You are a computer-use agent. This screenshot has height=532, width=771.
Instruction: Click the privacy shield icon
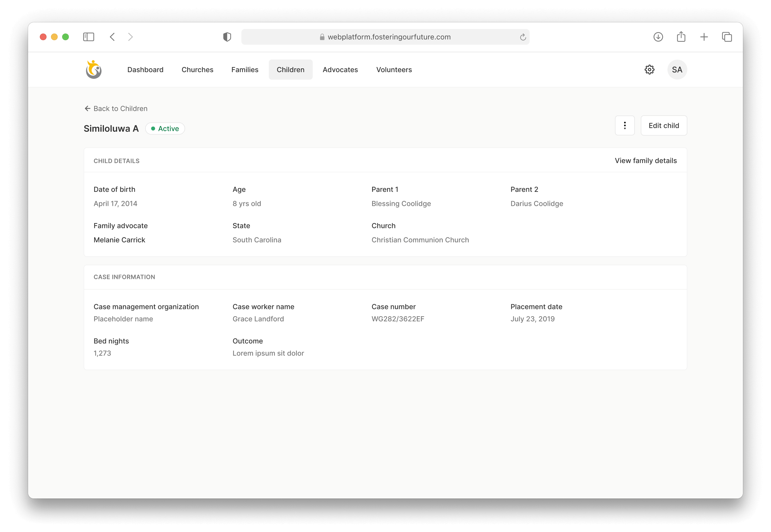pos(227,37)
